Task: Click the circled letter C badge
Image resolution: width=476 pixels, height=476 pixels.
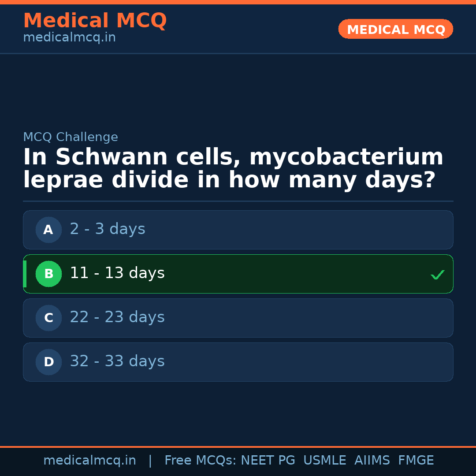Action: click(48, 318)
